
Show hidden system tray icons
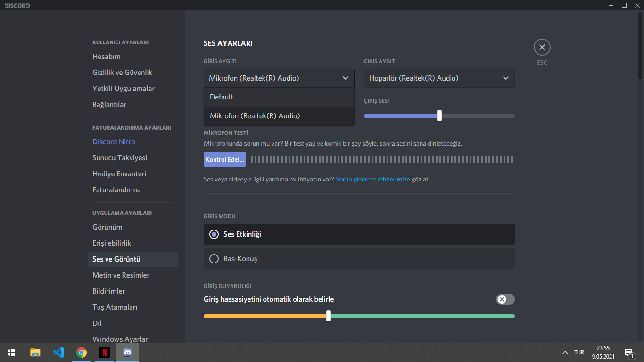point(565,353)
